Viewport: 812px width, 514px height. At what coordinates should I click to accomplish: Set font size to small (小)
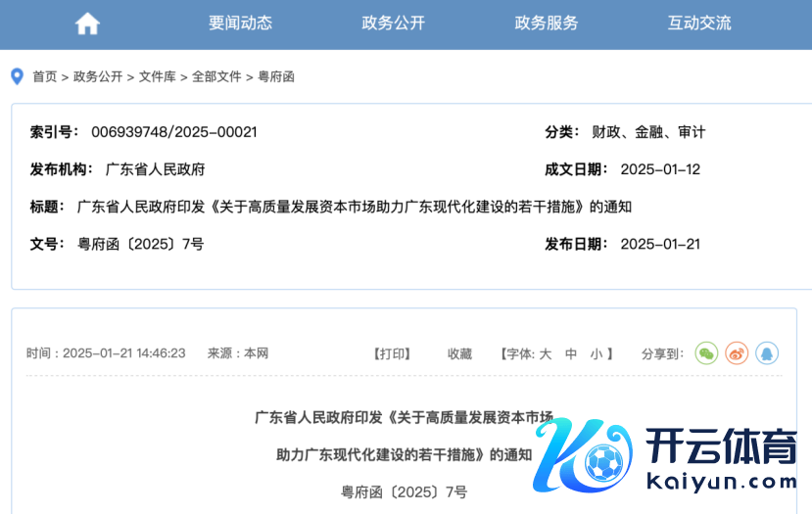(x=596, y=353)
